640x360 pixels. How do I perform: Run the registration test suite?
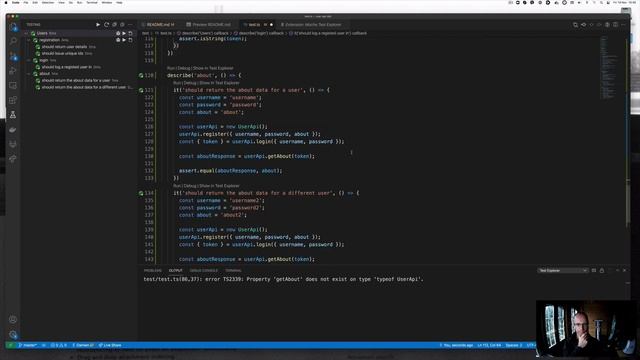(x=124, y=40)
